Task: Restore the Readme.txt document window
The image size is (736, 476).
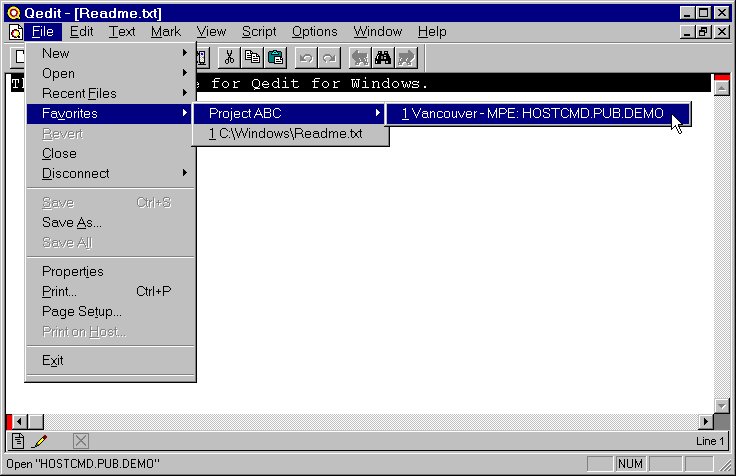Action: [x=703, y=32]
